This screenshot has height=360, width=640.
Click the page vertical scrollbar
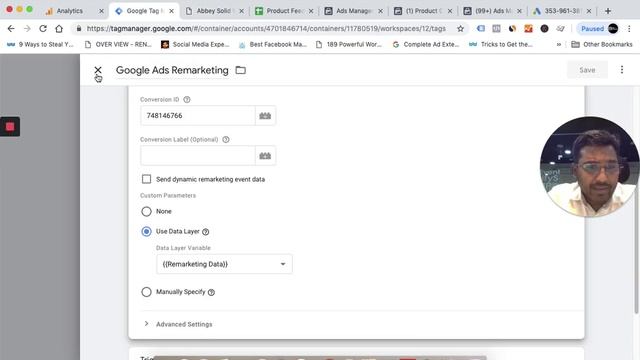pyautogui.click(x=636, y=200)
